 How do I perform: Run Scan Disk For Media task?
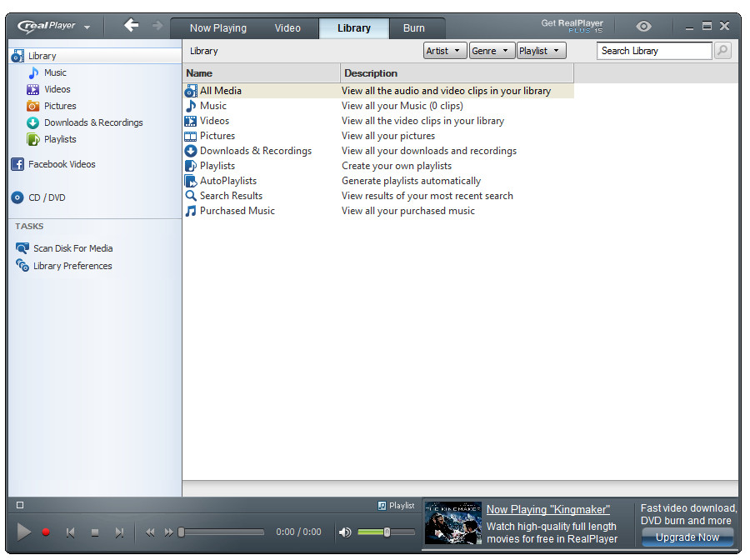click(64, 248)
